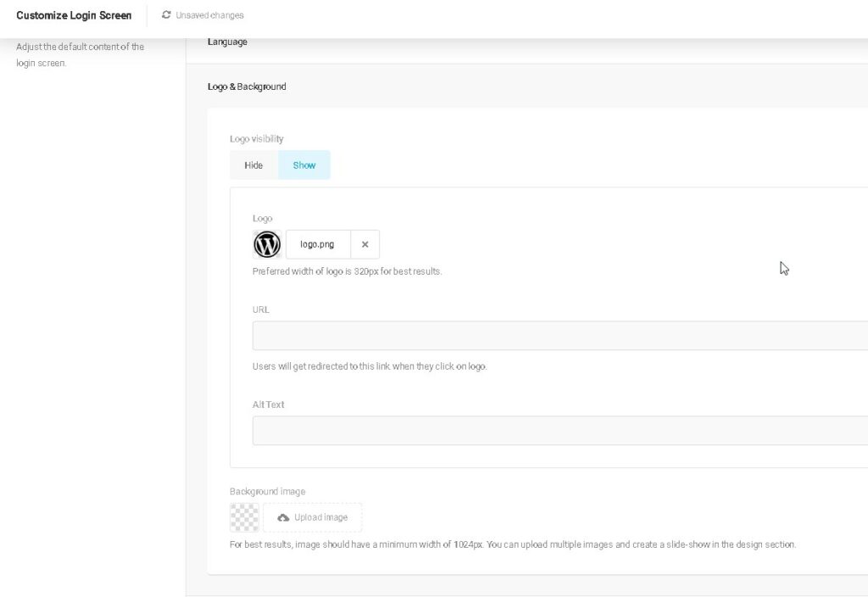Screen dimensions: 868x597
Task: Remove logo.png using the X icon
Action: (x=364, y=244)
